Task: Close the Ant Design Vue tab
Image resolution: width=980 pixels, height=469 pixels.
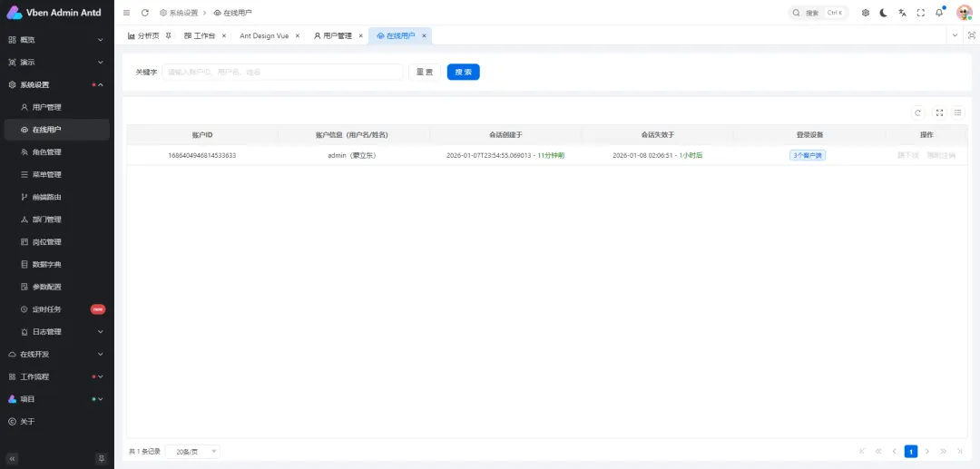Action: point(297,35)
